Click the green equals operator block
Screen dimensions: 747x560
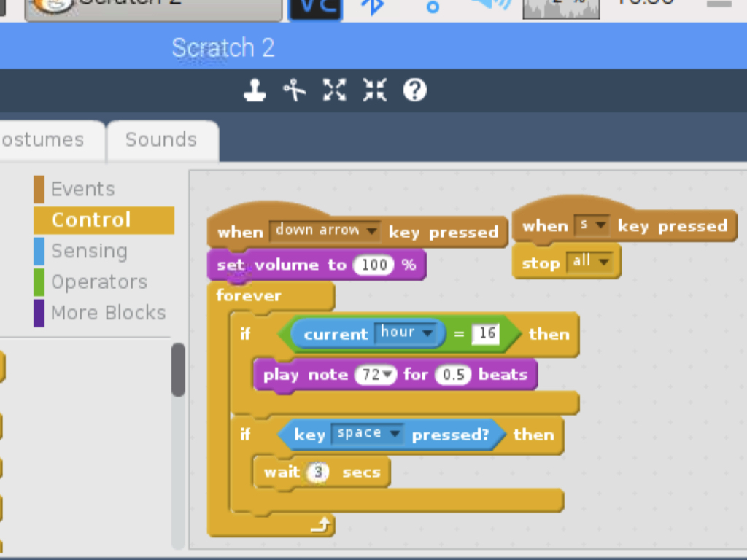point(460,334)
